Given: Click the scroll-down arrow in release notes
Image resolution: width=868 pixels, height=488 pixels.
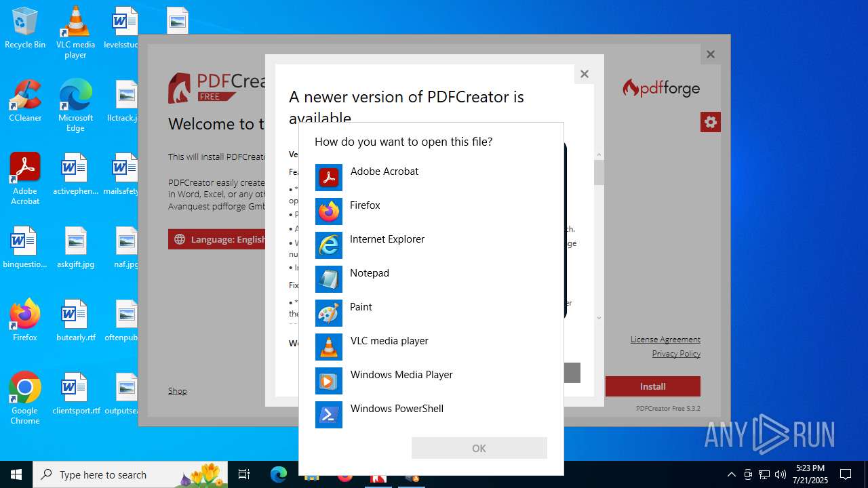Looking at the screenshot, I should [599, 318].
